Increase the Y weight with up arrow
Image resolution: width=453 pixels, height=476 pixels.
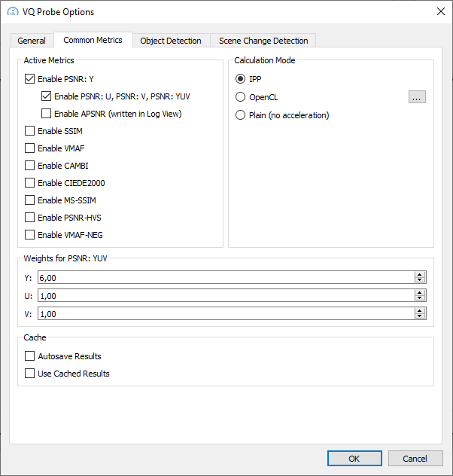coord(420,274)
